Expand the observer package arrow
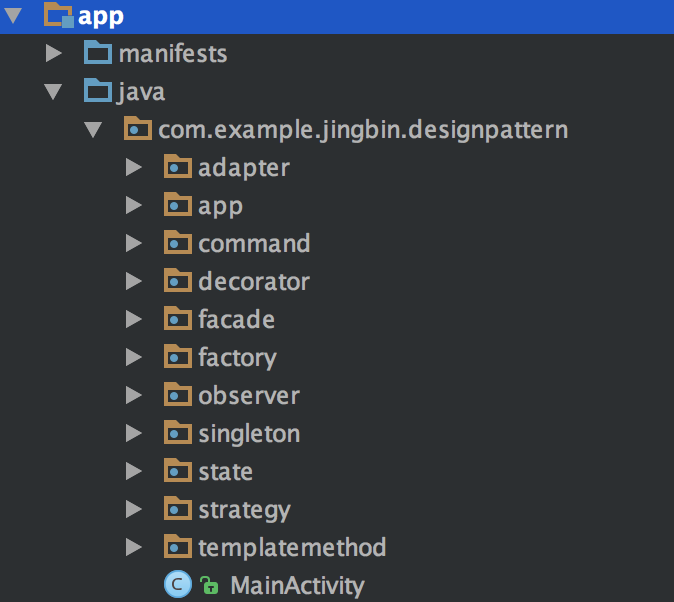The image size is (674, 602). [x=134, y=395]
